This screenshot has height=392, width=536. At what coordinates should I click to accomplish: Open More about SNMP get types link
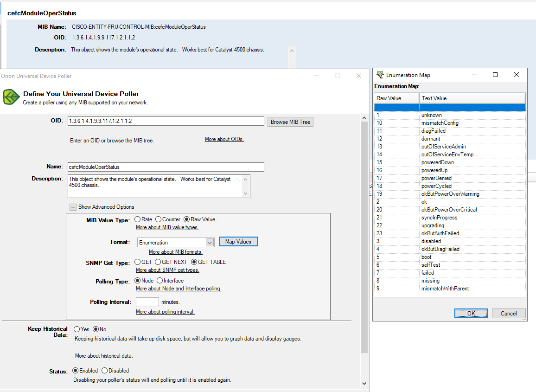point(167,270)
